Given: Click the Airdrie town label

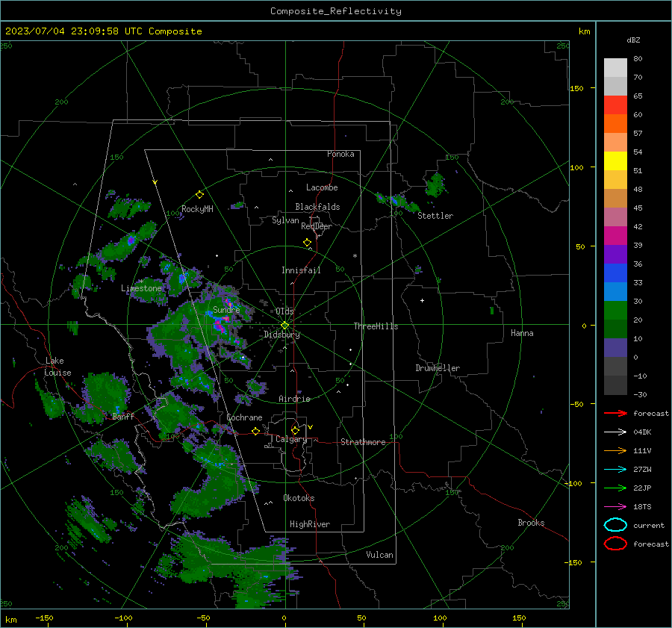Looking at the screenshot, I should [x=294, y=399].
